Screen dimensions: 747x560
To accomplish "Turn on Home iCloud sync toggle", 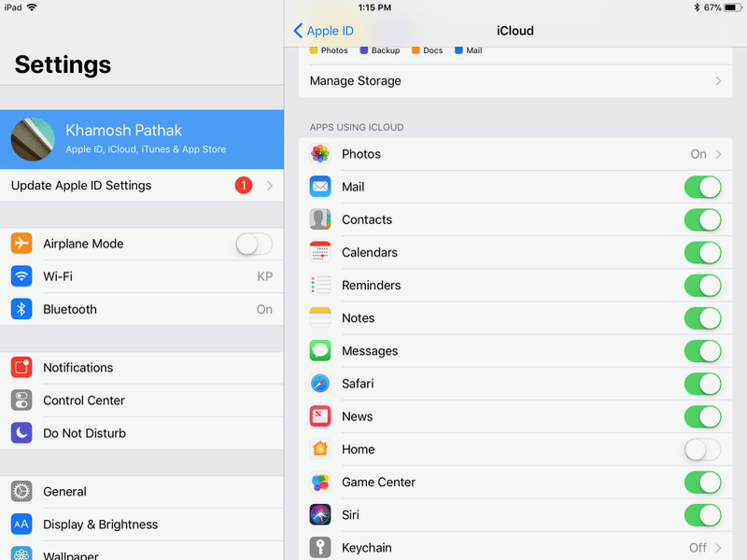I will coord(702,450).
